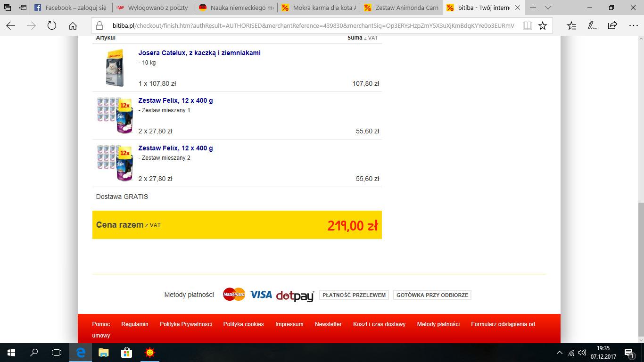Click the MasterCard payment logo
The image size is (644, 362).
point(234,295)
